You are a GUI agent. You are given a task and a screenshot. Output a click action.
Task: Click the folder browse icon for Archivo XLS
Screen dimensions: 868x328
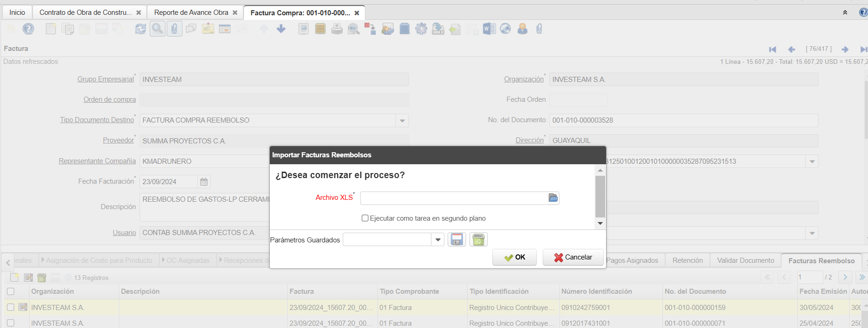[x=552, y=198]
